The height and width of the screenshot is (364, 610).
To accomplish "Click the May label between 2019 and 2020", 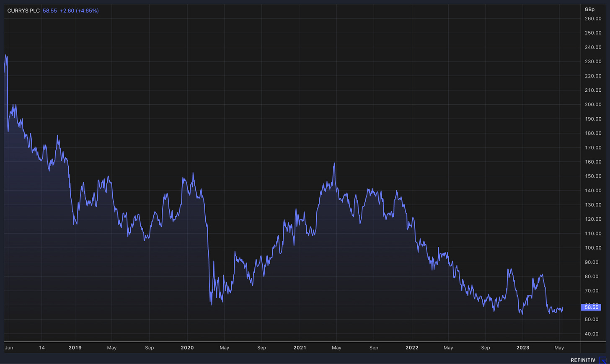I will (x=112, y=348).
